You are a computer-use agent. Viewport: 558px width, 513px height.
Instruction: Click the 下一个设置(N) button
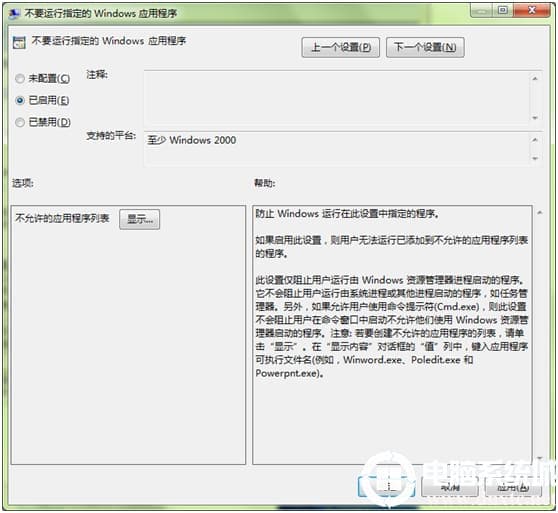point(425,47)
